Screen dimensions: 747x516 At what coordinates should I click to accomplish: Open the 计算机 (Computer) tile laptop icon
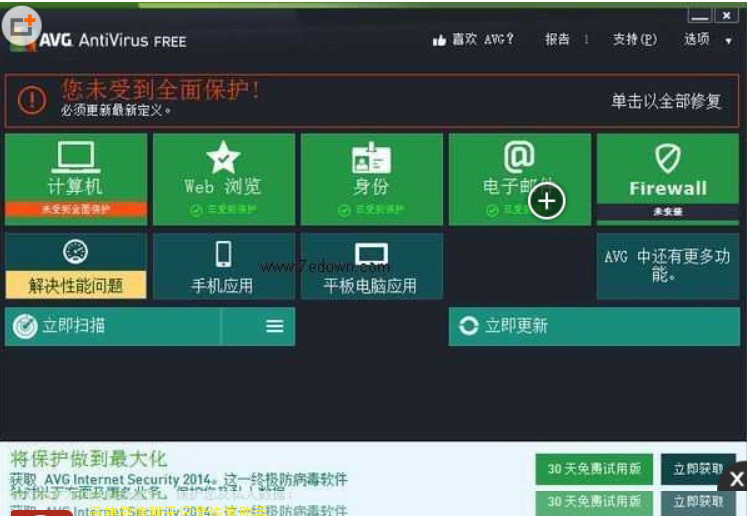(76, 157)
